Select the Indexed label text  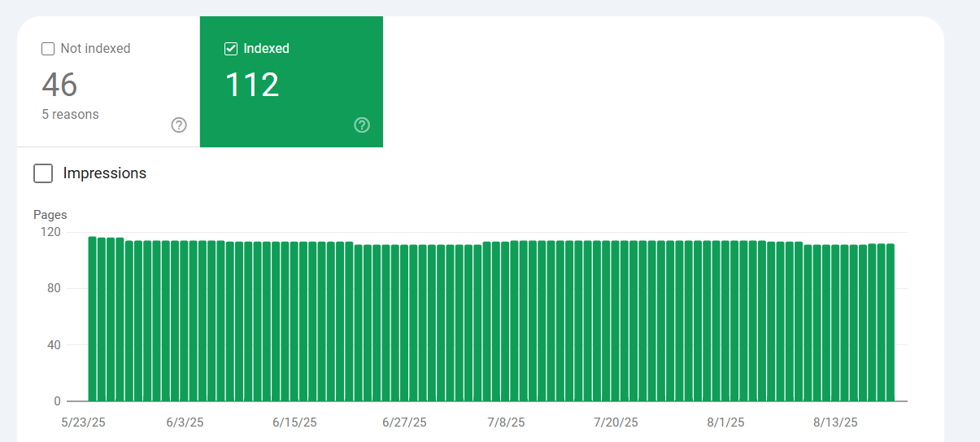click(267, 49)
